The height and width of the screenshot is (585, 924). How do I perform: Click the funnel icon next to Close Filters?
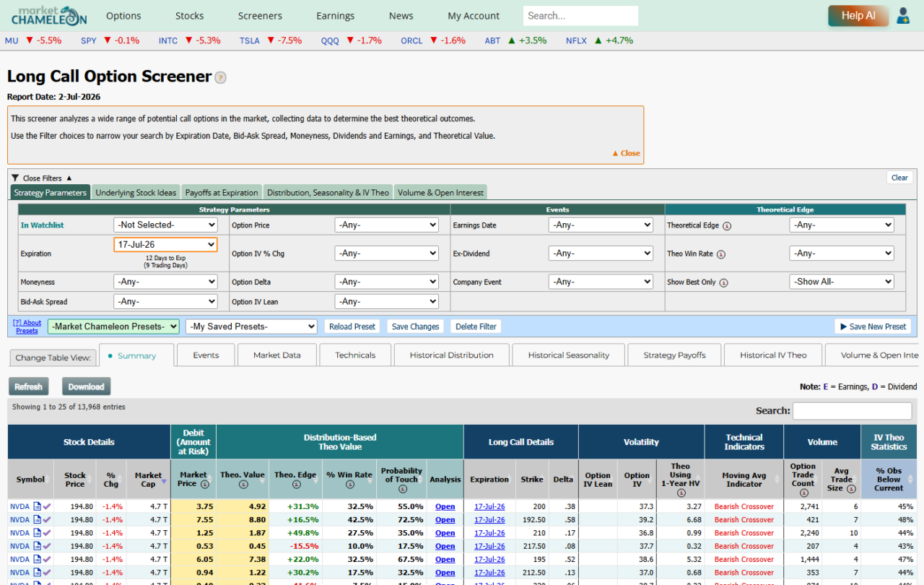(x=15, y=178)
